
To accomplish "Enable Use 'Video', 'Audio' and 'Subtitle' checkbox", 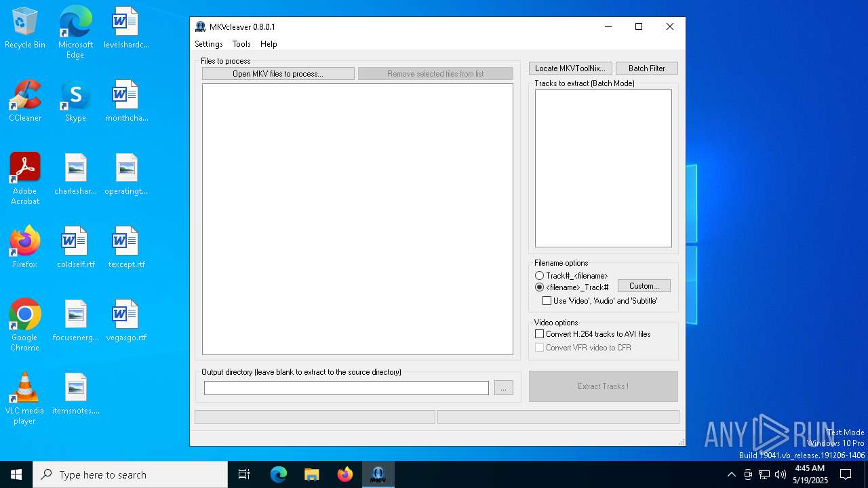I will click(547, 301).
